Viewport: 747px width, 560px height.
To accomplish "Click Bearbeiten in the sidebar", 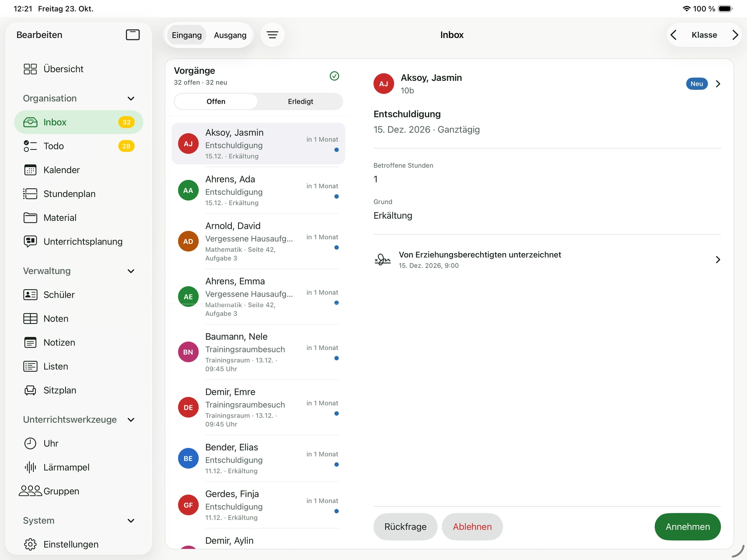I will (x=39, y=35).
